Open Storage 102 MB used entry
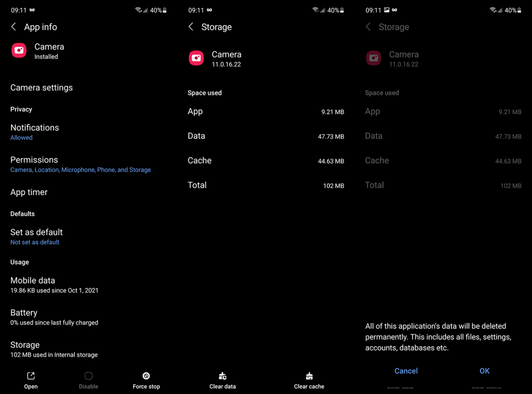This screenshot has height=394, width=532. pyautogui.click(x=88, y=349)
